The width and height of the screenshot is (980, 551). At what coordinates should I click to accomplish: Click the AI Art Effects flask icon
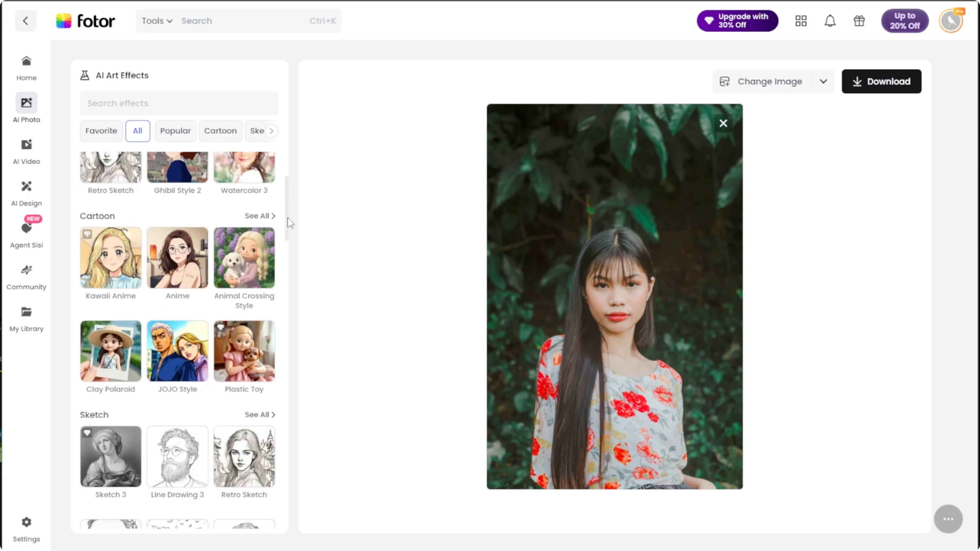[x=84, y=75]
